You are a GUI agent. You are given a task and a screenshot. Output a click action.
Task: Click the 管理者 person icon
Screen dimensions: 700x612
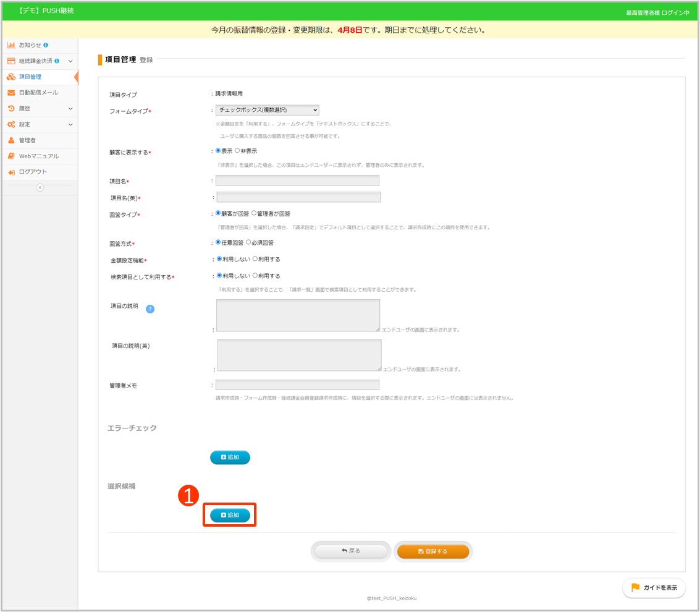[11, 140]
